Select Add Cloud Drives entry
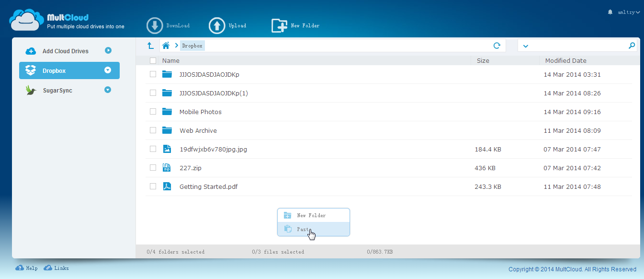644x279 pixels. (69, 51)
